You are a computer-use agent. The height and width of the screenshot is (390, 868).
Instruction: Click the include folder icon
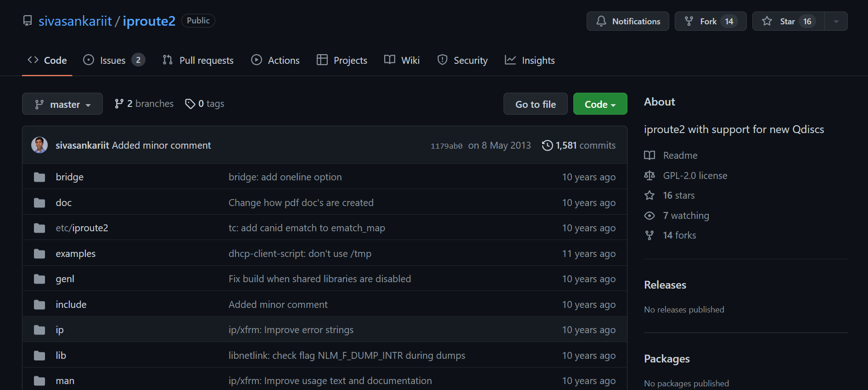coord(39,305)
